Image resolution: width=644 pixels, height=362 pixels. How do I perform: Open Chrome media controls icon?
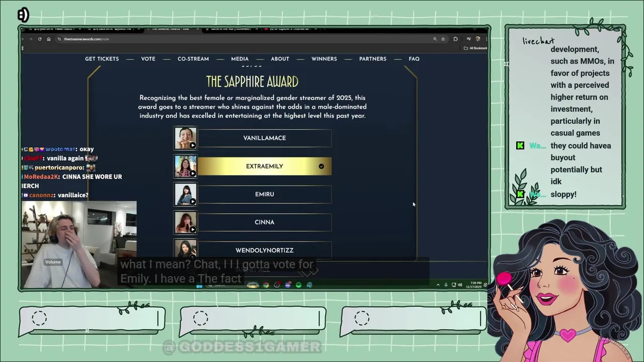coord(468,39)
